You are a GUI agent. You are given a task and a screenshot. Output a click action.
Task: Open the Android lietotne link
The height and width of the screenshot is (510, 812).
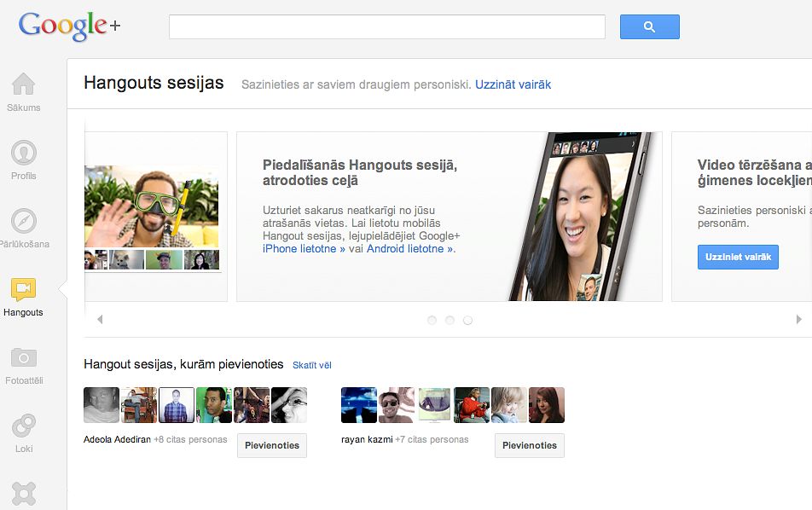coord(410,248)
